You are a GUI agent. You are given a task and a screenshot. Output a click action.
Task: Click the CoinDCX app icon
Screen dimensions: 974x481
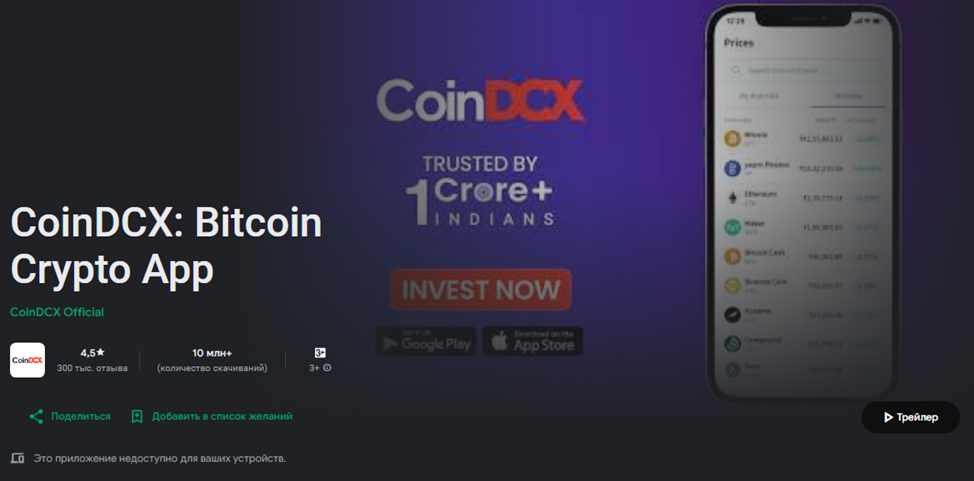(x=27, y=360)
